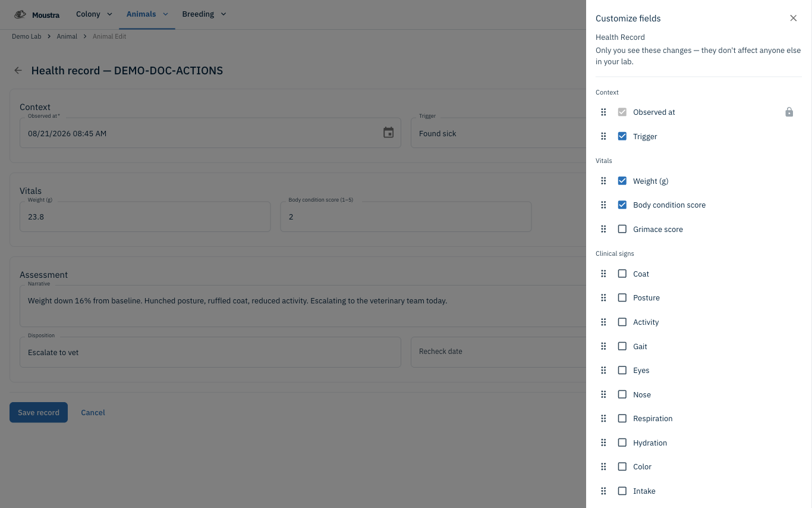The width and height of the screenshot is (812, 508).
Task: Enable the Color checkbox
Action: [622, 466]
